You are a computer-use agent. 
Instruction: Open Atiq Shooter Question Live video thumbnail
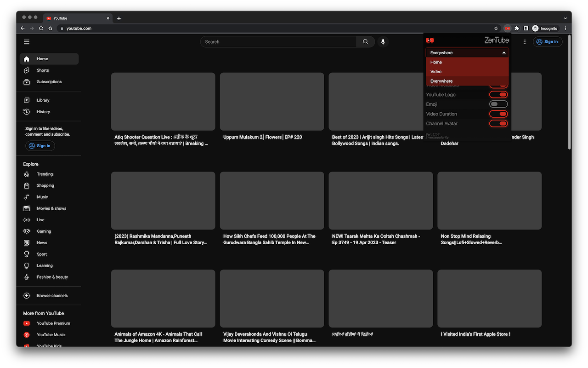point(163,102)
